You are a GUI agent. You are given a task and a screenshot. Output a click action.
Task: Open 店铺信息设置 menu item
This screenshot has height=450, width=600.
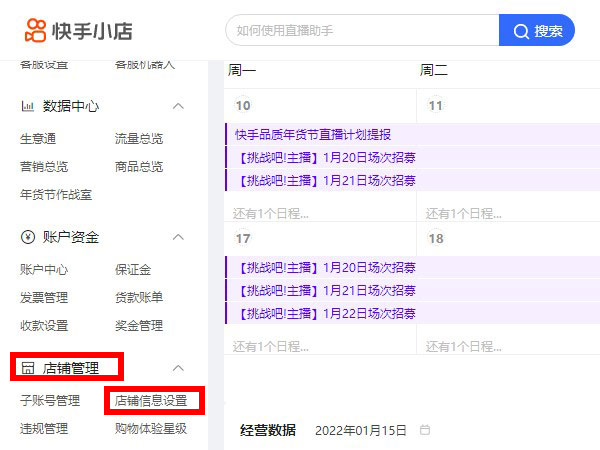click(151, 401)
